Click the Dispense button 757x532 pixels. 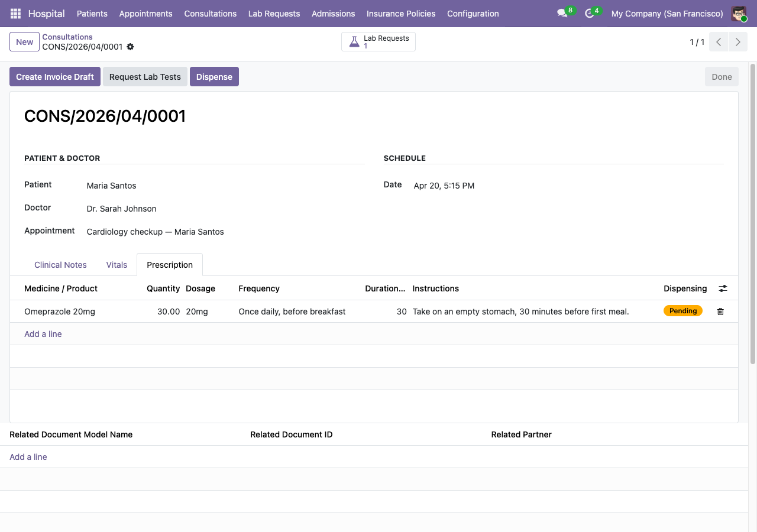coord(214,77)
